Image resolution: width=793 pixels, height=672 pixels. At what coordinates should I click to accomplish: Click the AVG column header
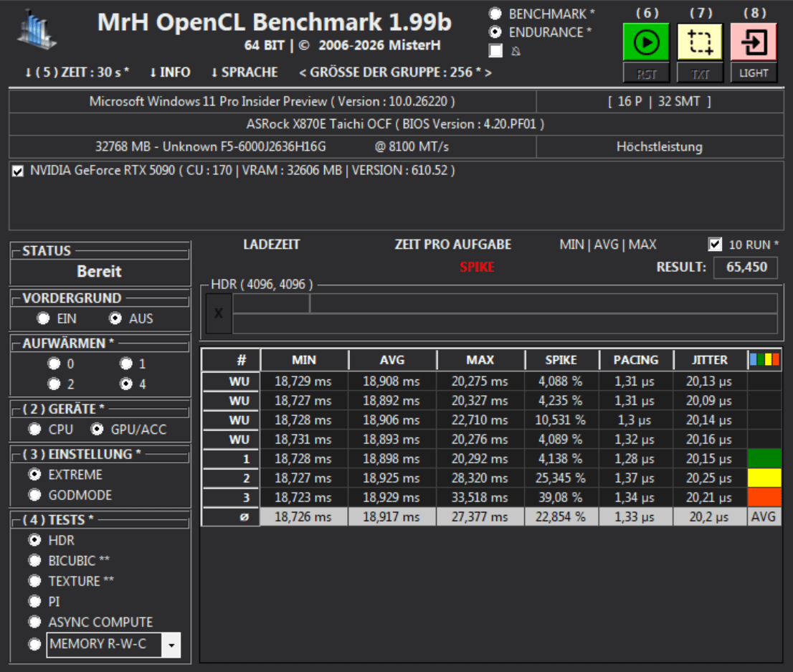392,360
